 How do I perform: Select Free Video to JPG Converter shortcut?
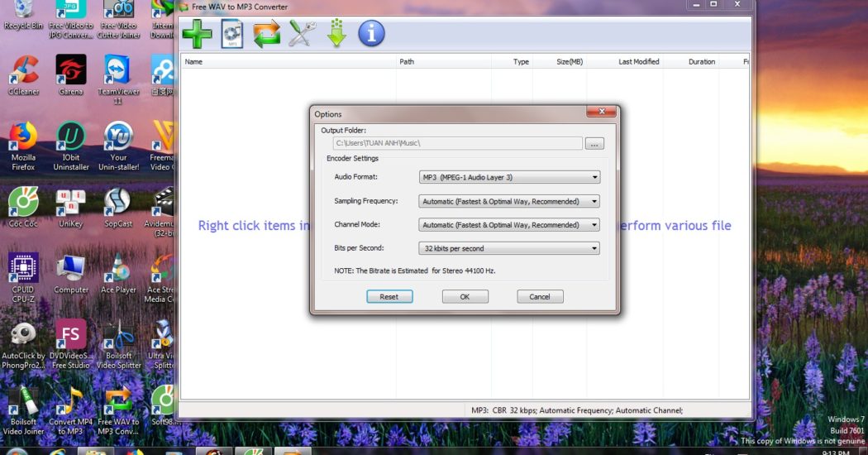point(71,20)
